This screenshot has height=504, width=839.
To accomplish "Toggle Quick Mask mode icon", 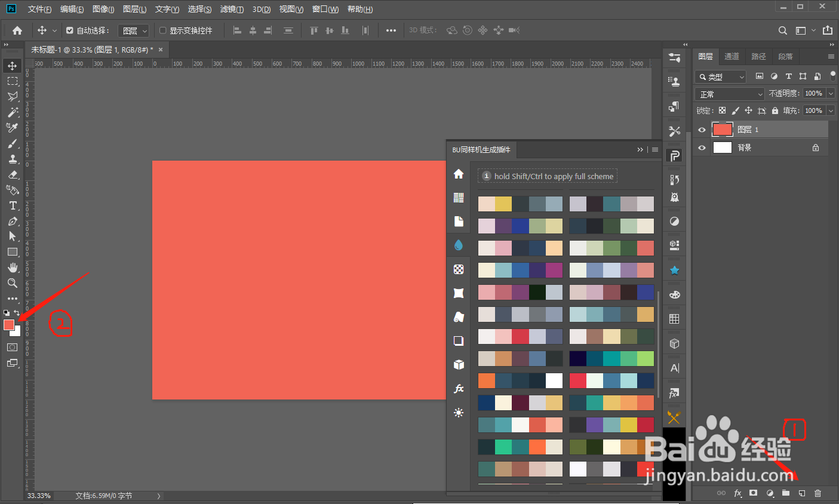I will [13, 348].
